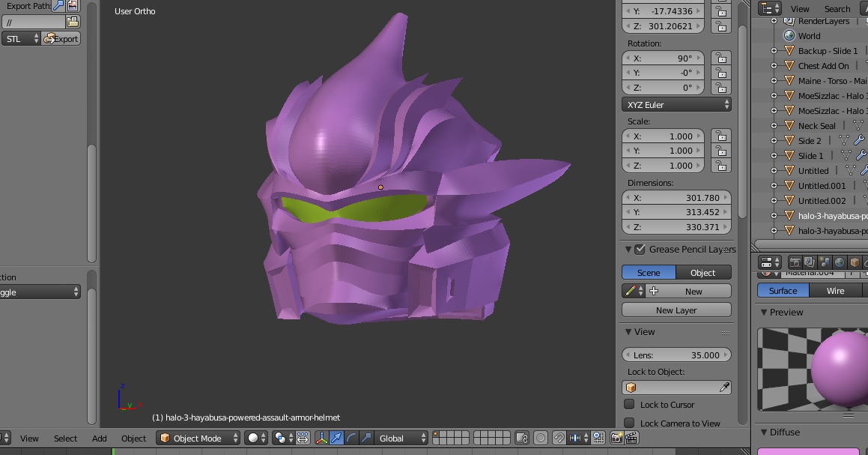The width and height of the screenshot is (868, 455).
Task: Click the eyedropper in Lock to Object
Action: click(x=724, y=388)
